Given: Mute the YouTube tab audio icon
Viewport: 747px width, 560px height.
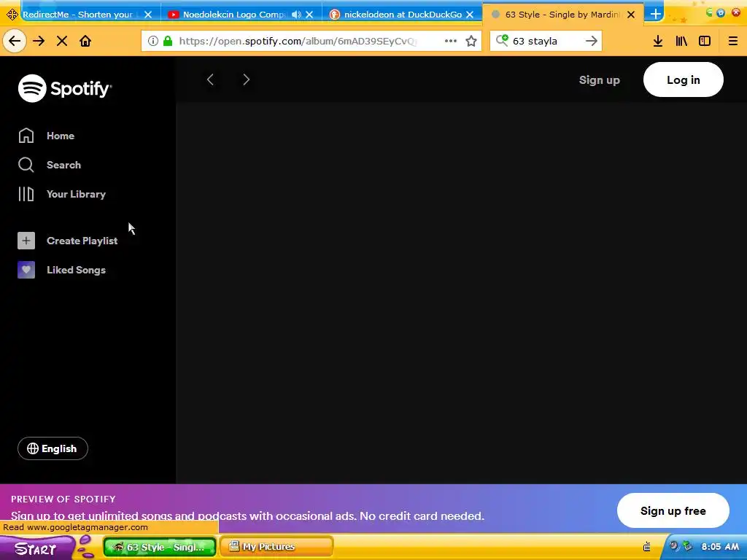Looking at the screenshot, I should (x=296, y=15).
